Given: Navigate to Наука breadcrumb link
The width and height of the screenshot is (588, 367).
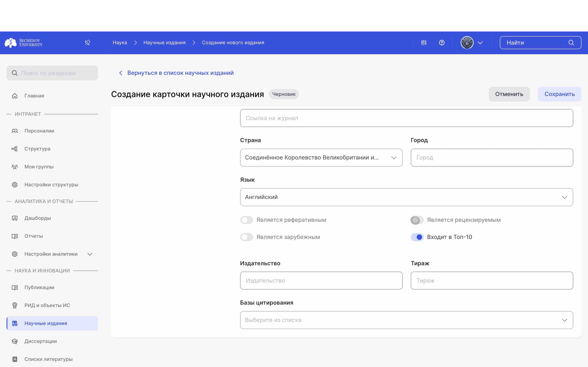Looking at the screenshot, I should tap(120, 43).
